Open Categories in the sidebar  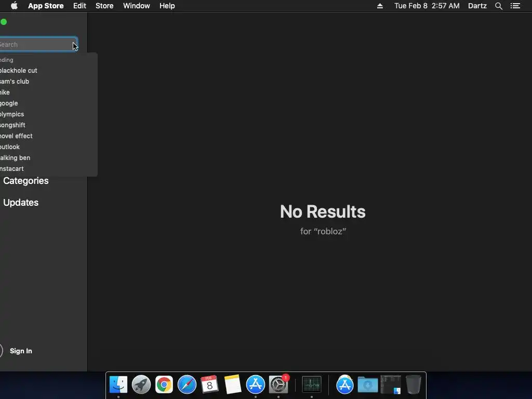(26, 181)
